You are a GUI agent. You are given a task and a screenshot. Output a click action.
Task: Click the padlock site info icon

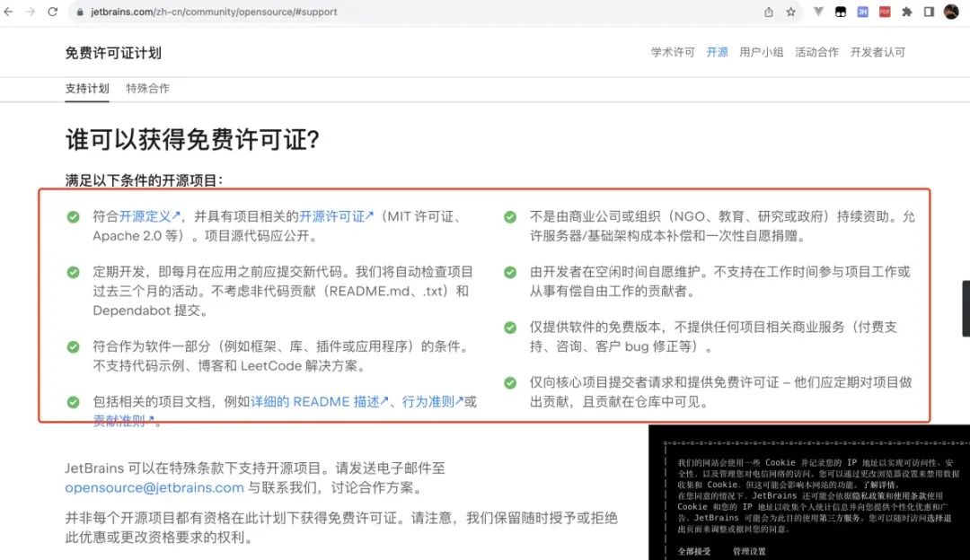[x=80, y=12]
